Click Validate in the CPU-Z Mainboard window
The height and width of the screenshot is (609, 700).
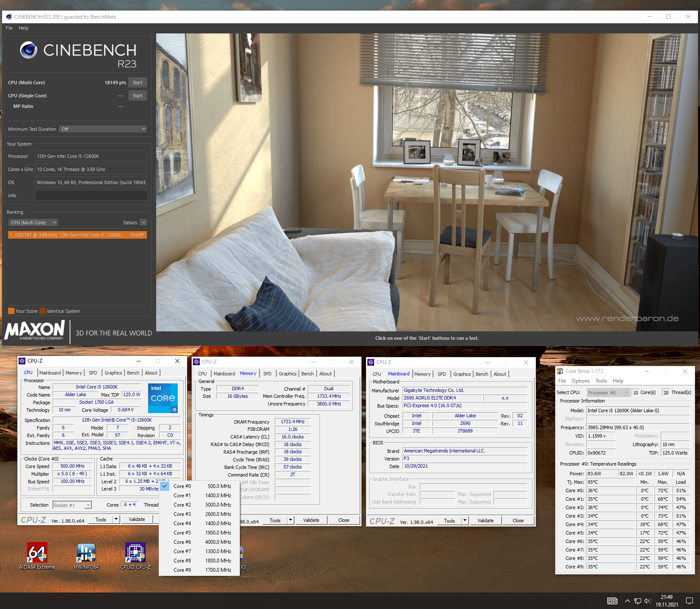coord(485,521)
